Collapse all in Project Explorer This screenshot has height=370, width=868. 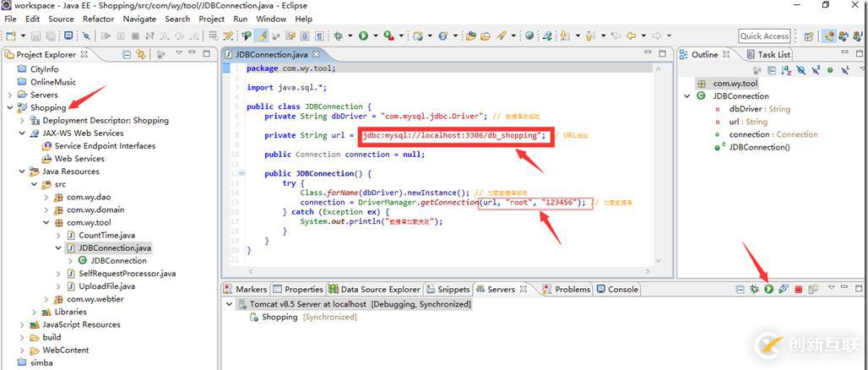tap(127, 55)
